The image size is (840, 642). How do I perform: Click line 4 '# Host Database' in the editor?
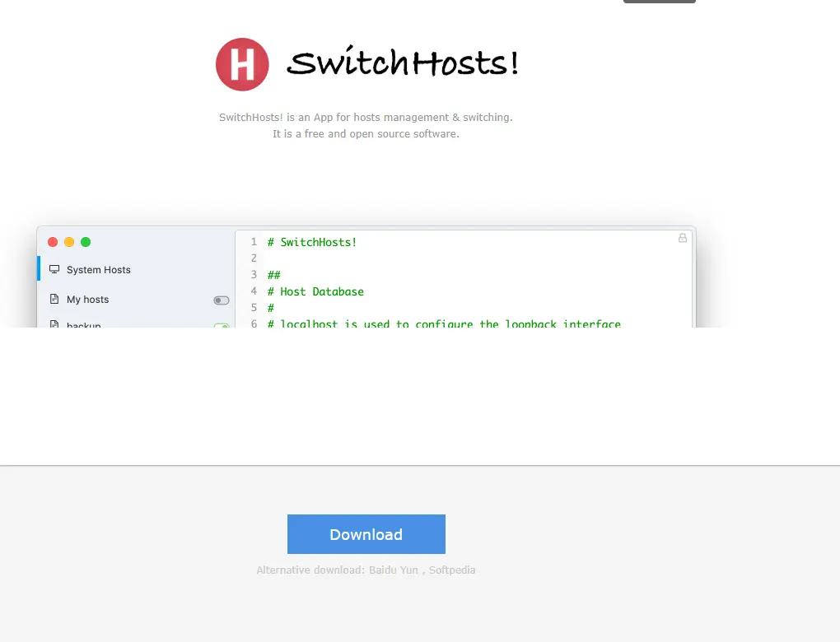click(x=315, y=292)
